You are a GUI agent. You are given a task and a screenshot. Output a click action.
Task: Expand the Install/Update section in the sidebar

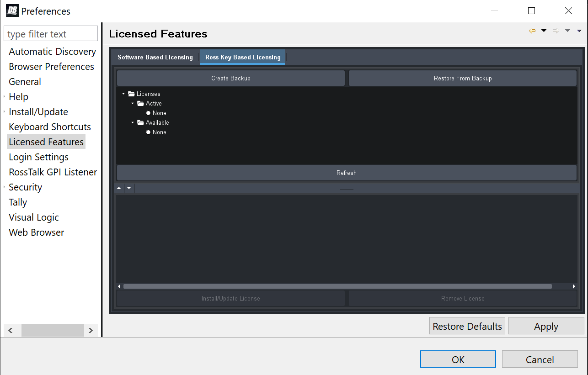[4, 111]
